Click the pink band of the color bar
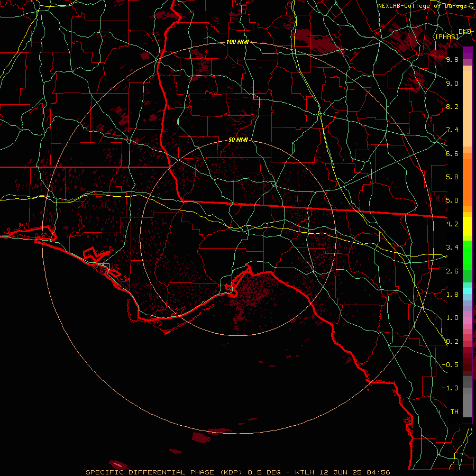Image resolution: width=476 pixels, height=476 pixels. (467, 321)
